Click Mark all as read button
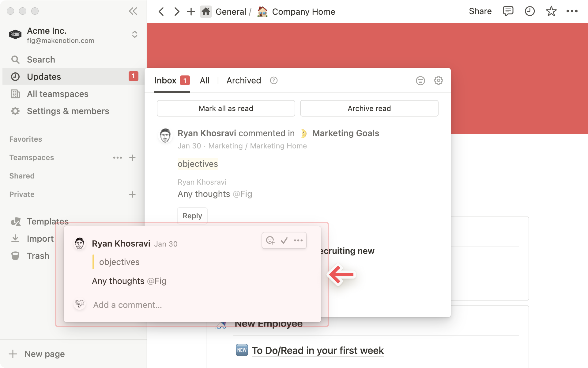The height and width of the screenshot is (368, 588). pyautogui.click(x=226, y=109)
